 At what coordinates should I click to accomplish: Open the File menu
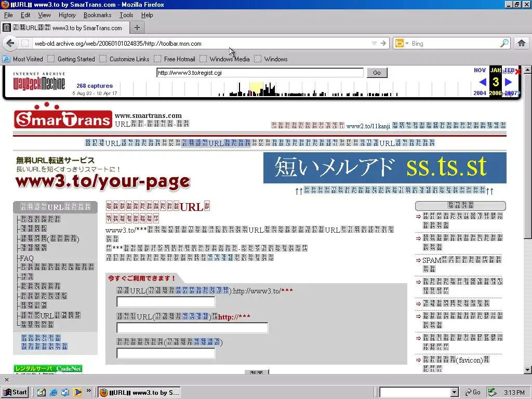8,15
